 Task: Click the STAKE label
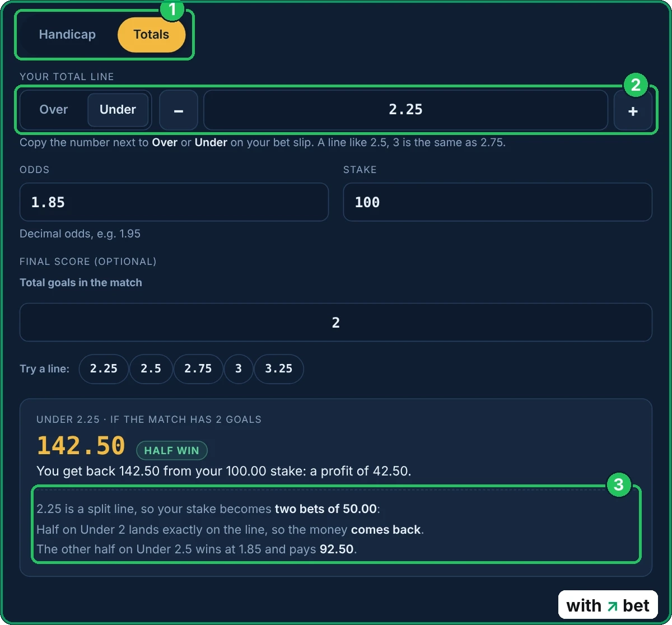[x=360, y=170]
